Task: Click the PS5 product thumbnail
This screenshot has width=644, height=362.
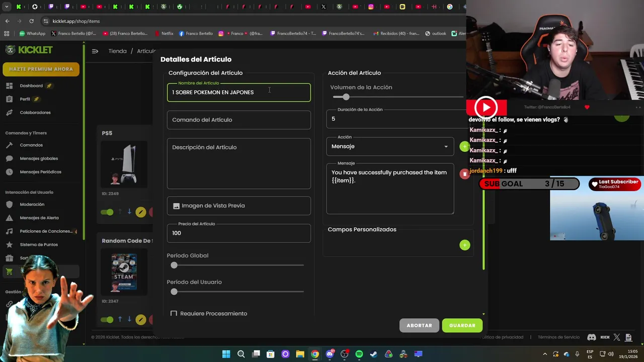Action: (124, 164)
